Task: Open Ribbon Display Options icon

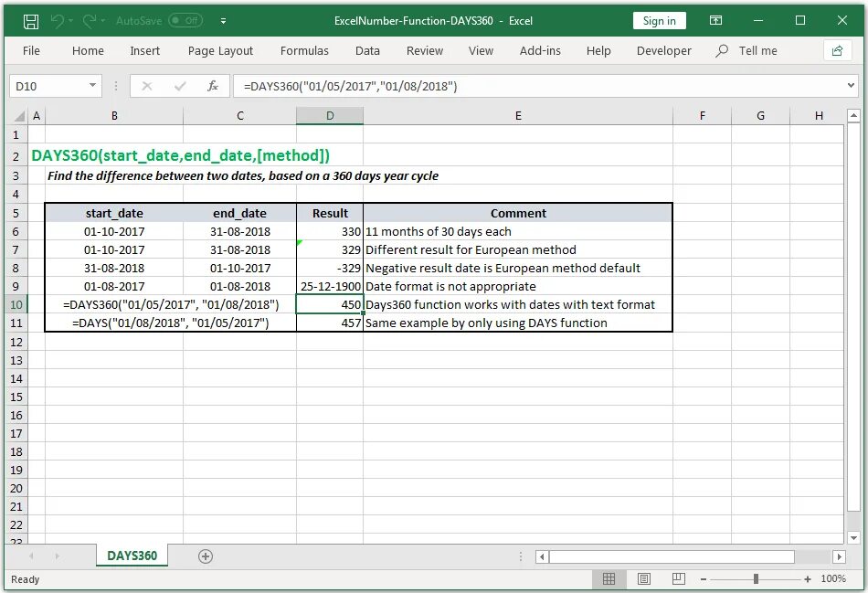Action: tap(715, 20)
